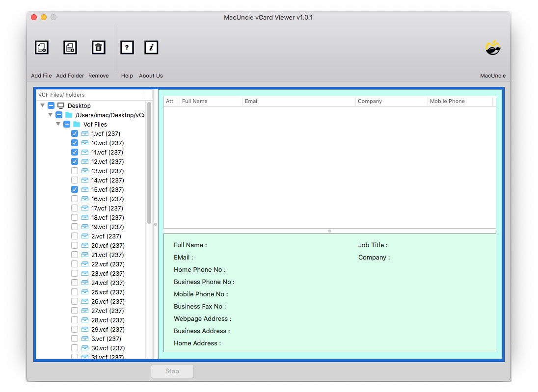The image size is (538, 392).
Task: Open Help with the question mark icon
Action: 127,48
